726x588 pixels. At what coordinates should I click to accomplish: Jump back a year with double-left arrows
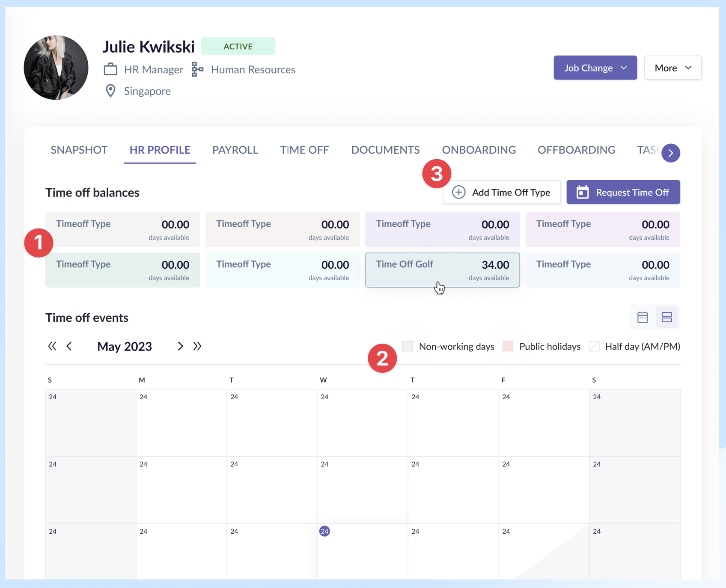(x=52, y=346)
